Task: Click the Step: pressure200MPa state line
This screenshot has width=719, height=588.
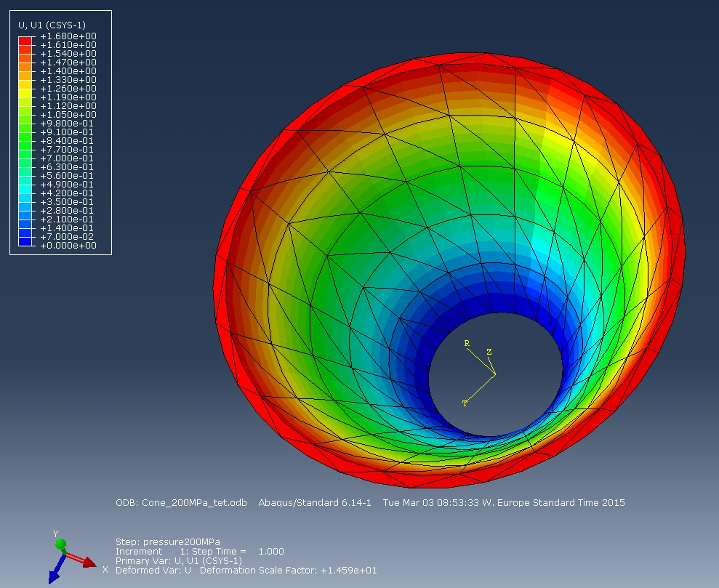Action: [x=168, y=541]
